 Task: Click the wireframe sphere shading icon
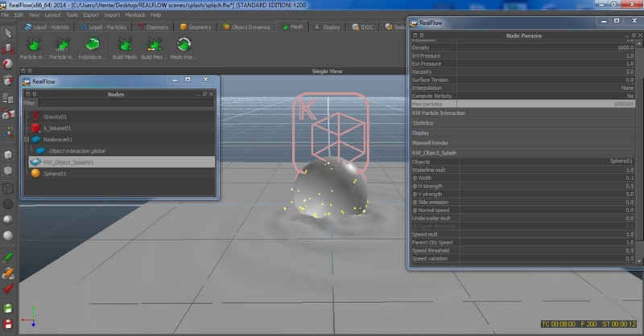8,204
